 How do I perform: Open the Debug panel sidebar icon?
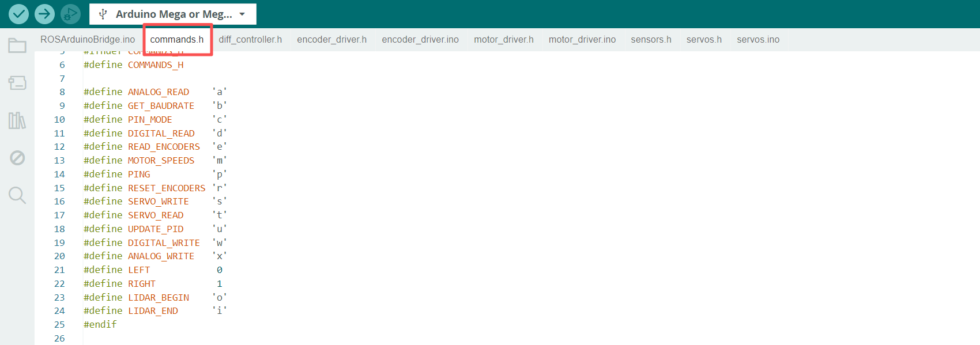pyautogui.click(x=17, y=158)
